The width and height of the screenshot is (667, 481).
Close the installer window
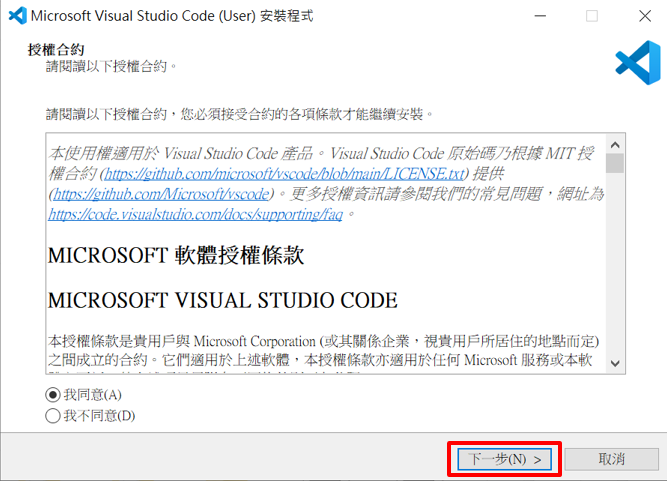[x=645, y=16]
